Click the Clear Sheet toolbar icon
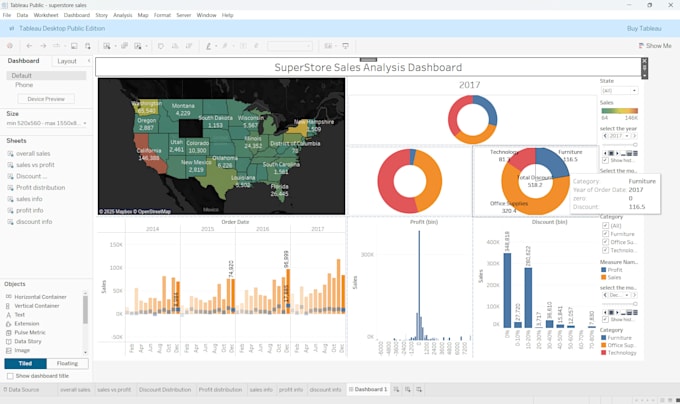 [138, 46]
